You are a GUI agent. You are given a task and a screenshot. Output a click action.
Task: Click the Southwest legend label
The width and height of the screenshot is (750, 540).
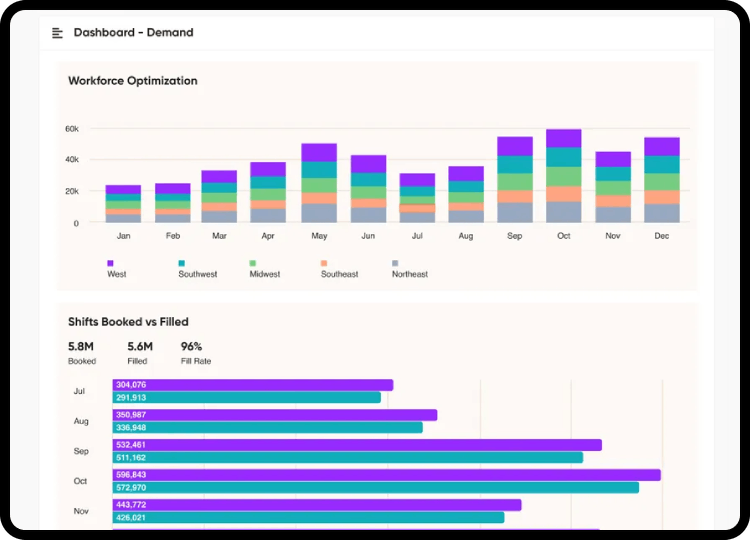(198, 274)
